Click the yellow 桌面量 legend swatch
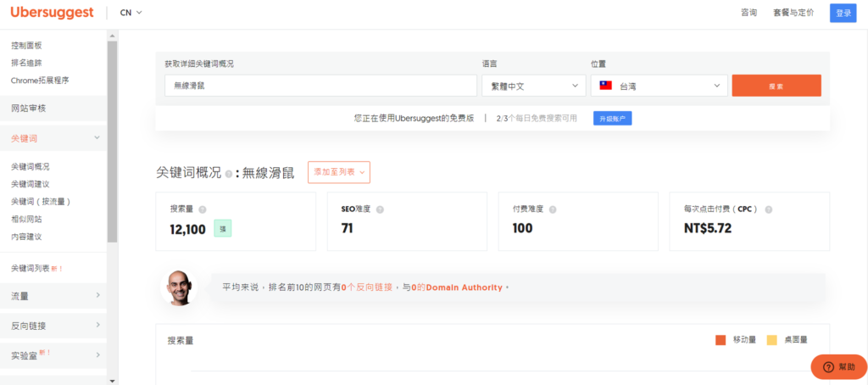The height and width of the screenshot is (385, 868). [771, 340]
